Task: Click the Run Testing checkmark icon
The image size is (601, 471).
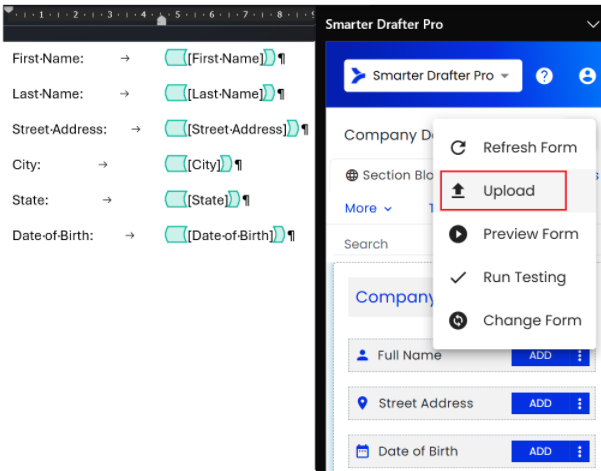Action: click(458, 277)
